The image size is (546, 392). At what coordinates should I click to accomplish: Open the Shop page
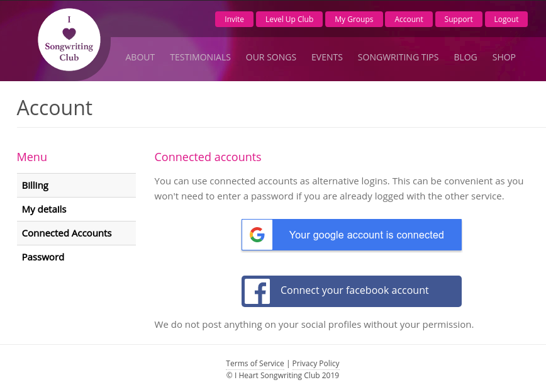click(x=504, y=57)
